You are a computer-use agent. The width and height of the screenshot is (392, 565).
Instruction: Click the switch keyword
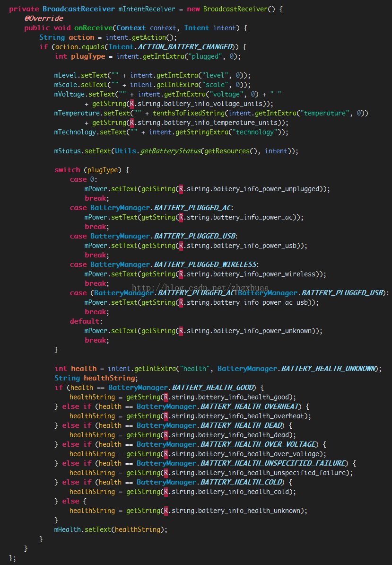[x=67, y=170]
